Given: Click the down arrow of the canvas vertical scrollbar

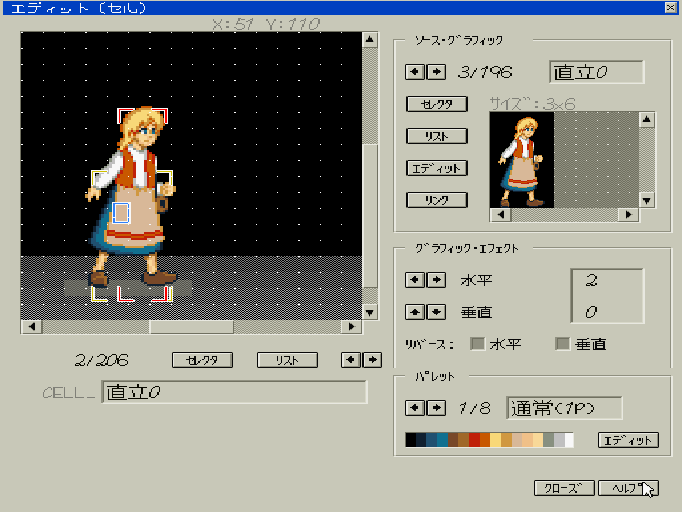Looking at the screenshot, I should click(x=370, y=312).
